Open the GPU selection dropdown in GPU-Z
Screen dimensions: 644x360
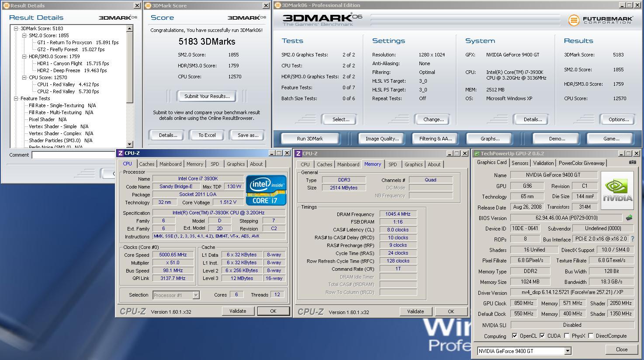point(568,351)
